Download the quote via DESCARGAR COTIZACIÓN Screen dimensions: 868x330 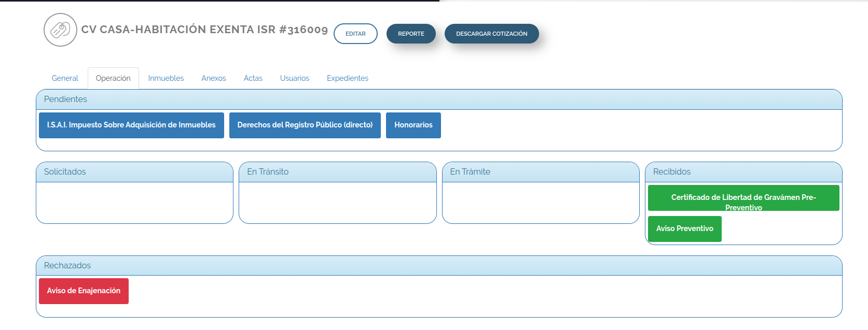tap(491, 34)
